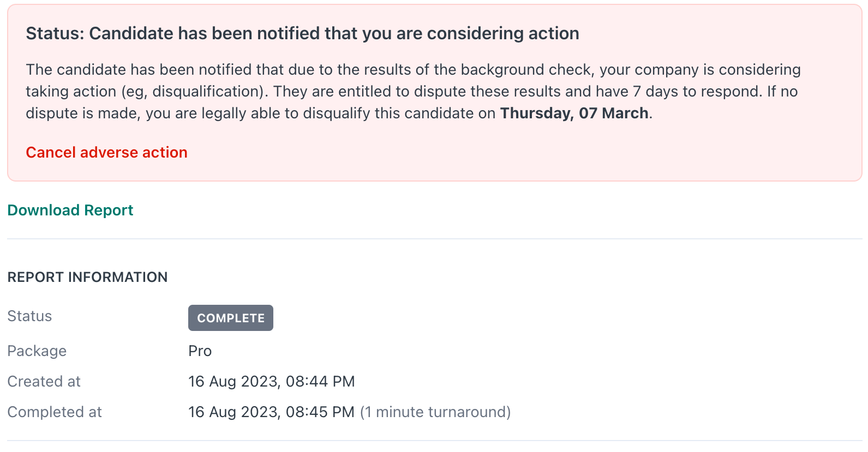The height and width of the screenshot is (452, 868).
Task: Click the divider line below 'Completed at'
Action: [x=434, y=441]
